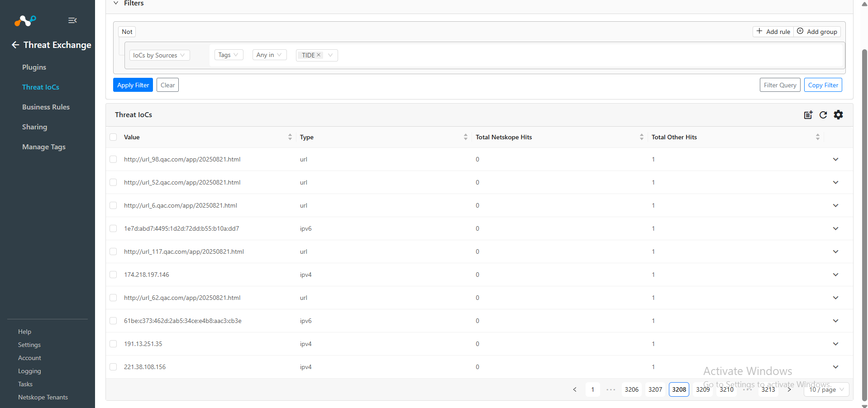
Task: Change the 10 / page size dropdown
Action: click(826, 389)
